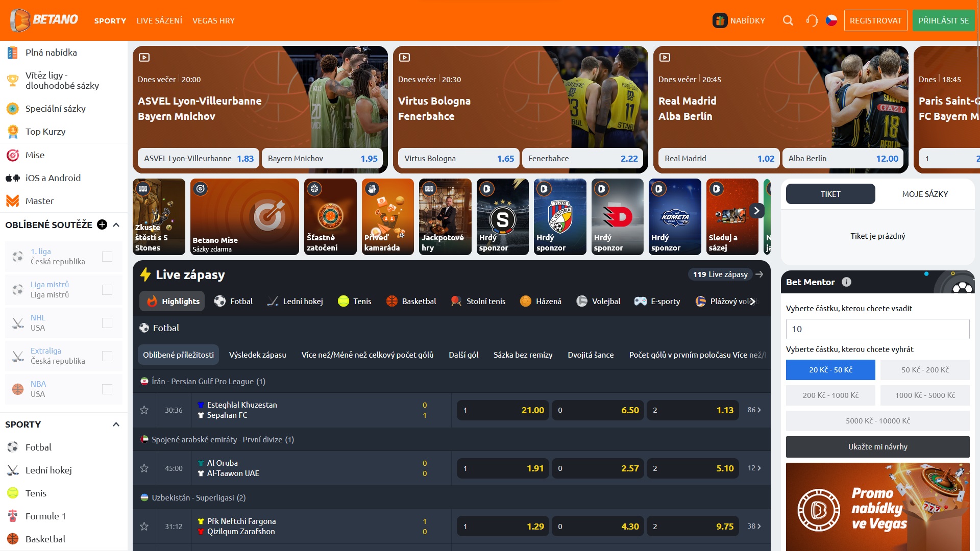
Task: Expand 86 more markets for Esteghlal match
Action: coord(754,410)
